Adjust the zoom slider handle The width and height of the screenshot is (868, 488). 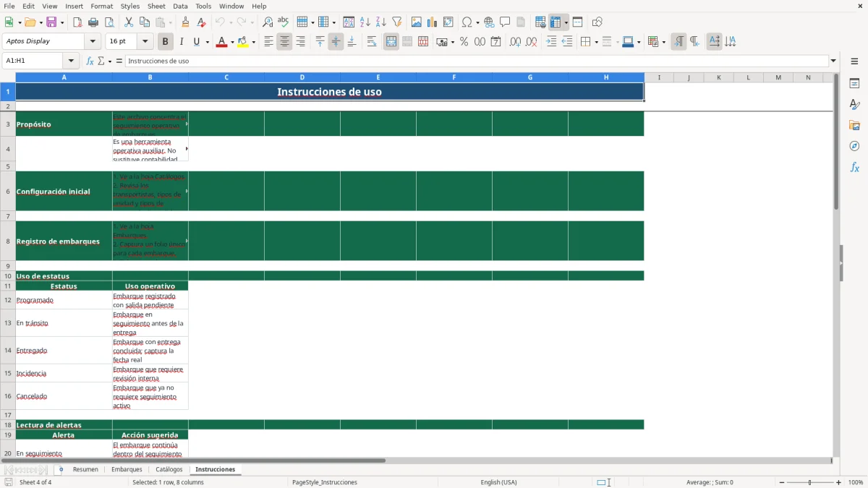click(810, 482)
